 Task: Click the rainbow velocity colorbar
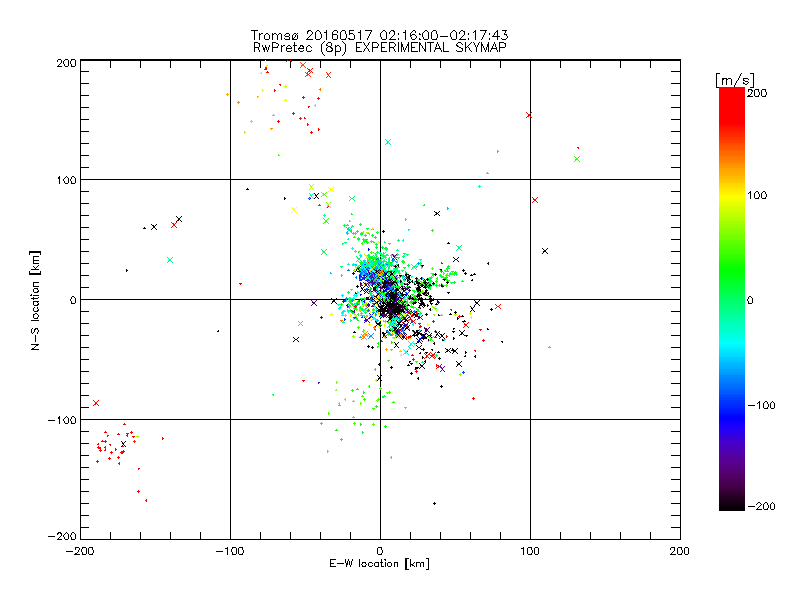tap(732, 298)
